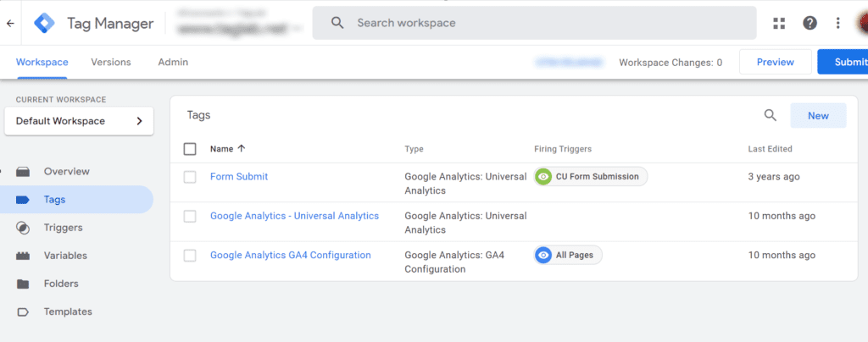
Task: Click the Name column header
Action: tap(222, 149)
